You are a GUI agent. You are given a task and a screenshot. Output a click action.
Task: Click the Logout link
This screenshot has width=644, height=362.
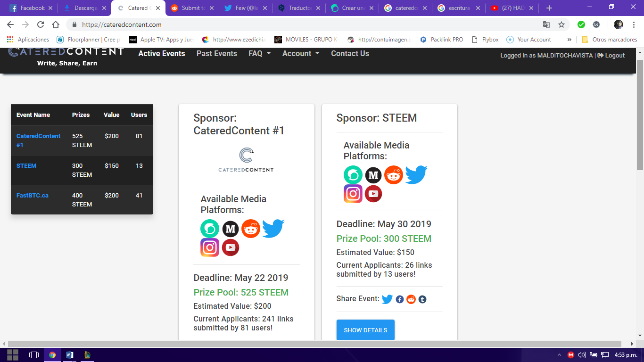coord(611,55)
